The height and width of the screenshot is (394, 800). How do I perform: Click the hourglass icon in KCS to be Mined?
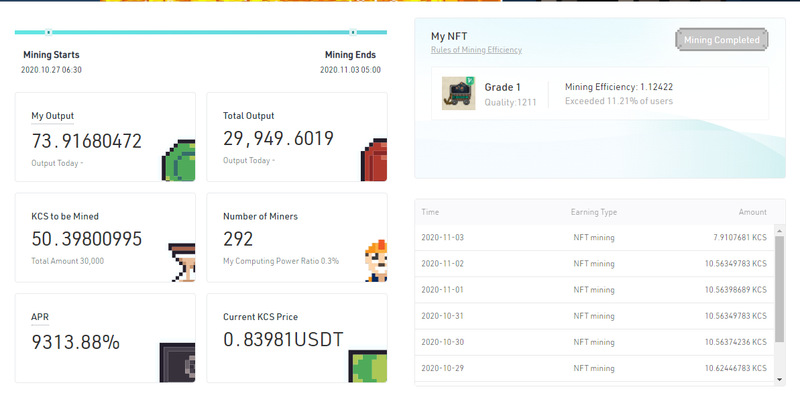tap(182, 262)
